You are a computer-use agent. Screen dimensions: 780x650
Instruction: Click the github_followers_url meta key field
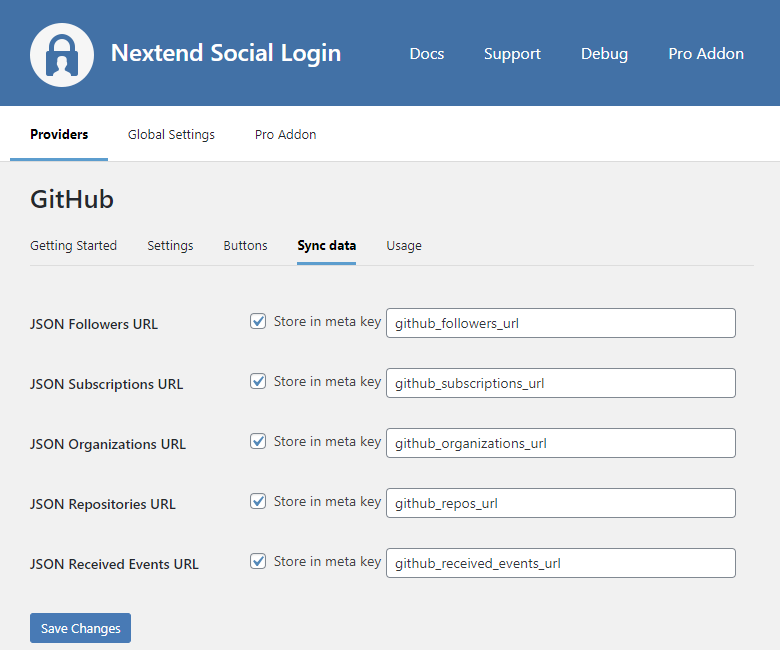pos(560,323)
